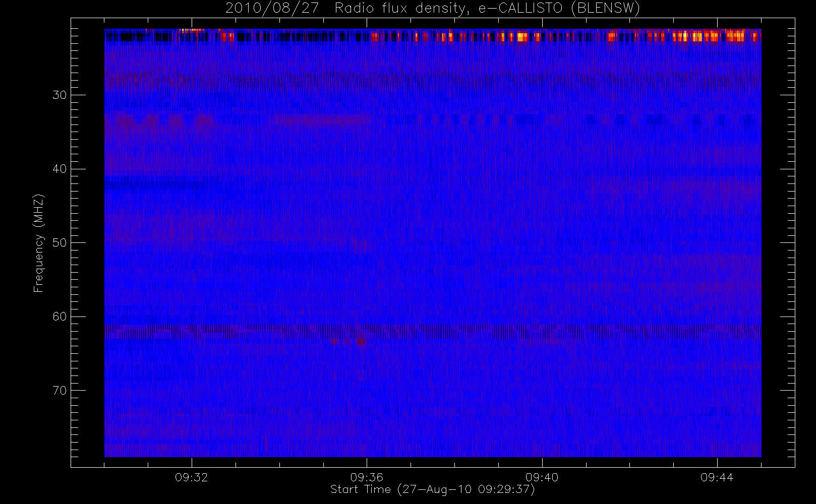Image resolution: width=816 pixels, height=504 pixels.
Task: Click the 40 frequency tick label
Action: (x=60, y=169)
